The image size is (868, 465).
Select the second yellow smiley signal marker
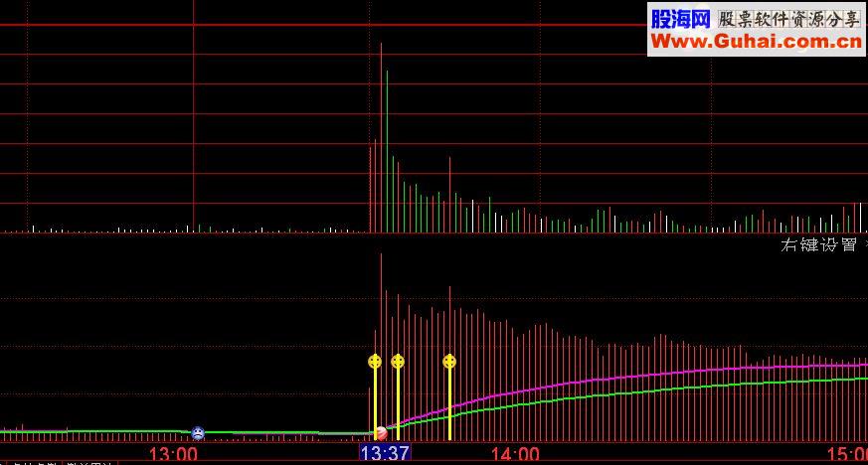398,362
